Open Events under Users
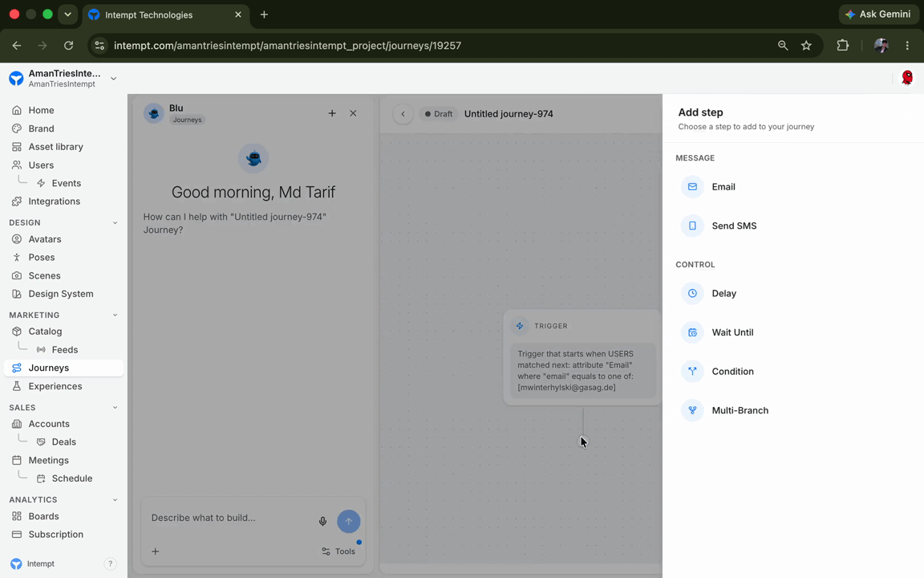924x578 pixels. click(x=66, y=183)
